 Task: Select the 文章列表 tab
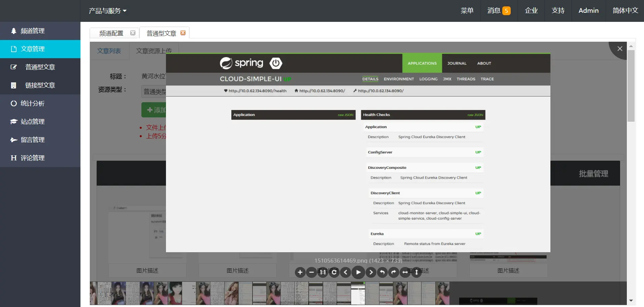click(109, 51)
